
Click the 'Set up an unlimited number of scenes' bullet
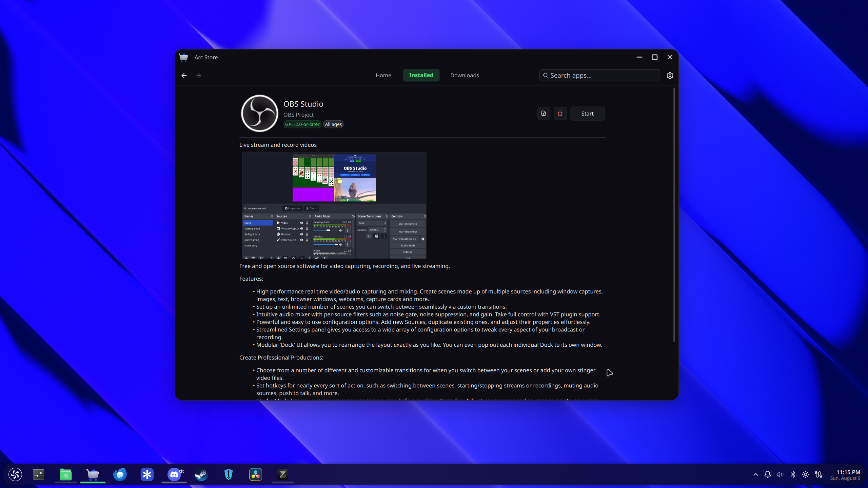click(x=381, y=307)
